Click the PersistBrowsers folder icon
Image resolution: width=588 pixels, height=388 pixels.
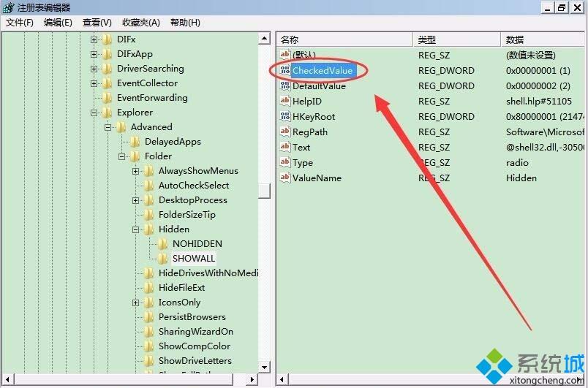tap(149, 317)
